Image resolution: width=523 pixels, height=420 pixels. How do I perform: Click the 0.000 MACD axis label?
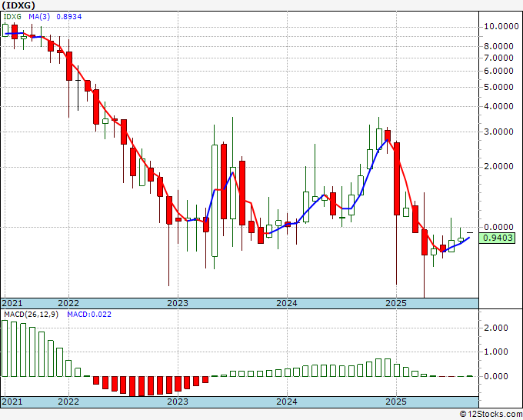[495, 376]
